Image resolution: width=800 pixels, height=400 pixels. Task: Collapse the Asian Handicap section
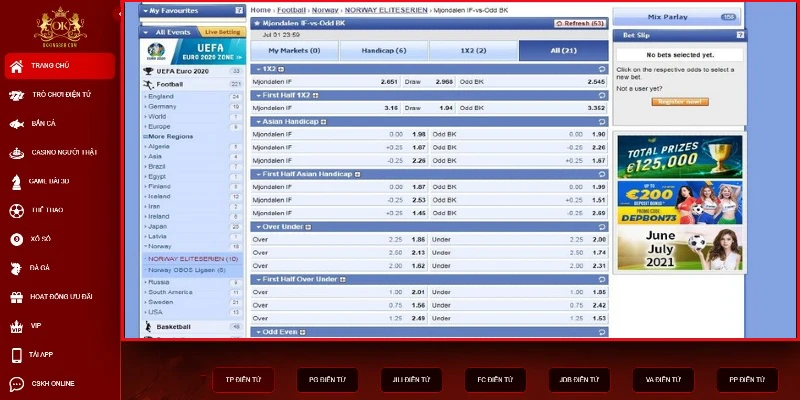point(258,122)
